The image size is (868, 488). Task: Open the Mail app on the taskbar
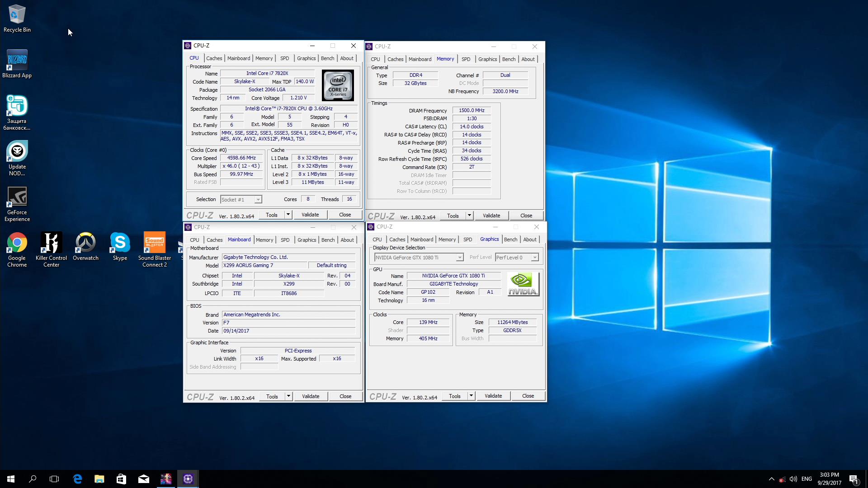[x=144, y=479]
